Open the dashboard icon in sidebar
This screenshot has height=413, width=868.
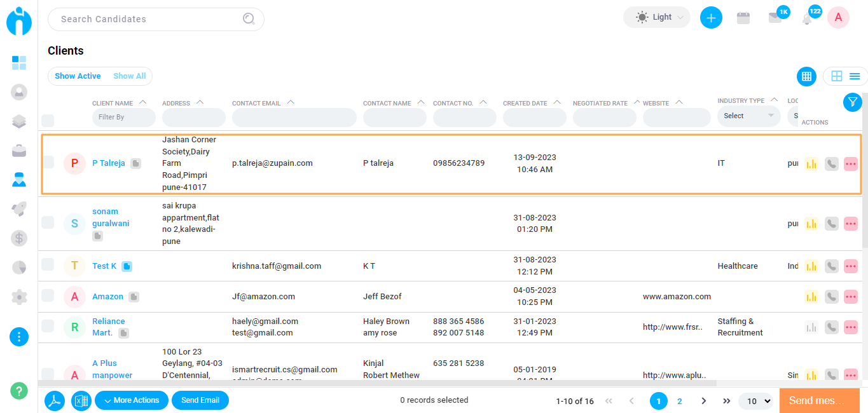coord(19,62)
